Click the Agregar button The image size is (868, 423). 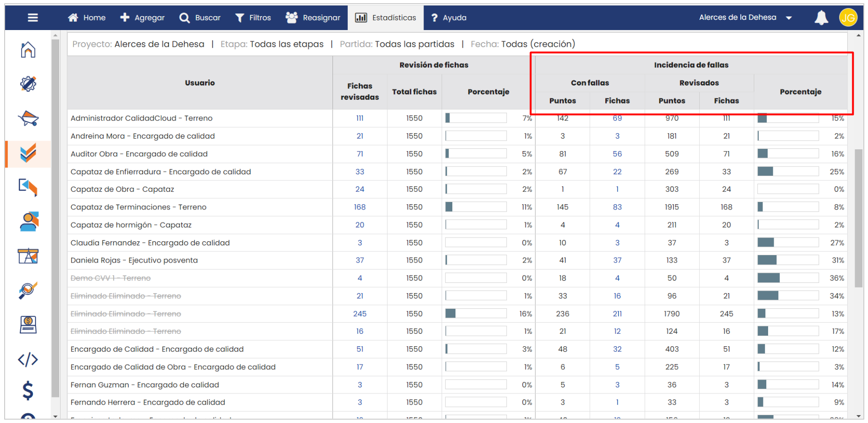(142, 18)
